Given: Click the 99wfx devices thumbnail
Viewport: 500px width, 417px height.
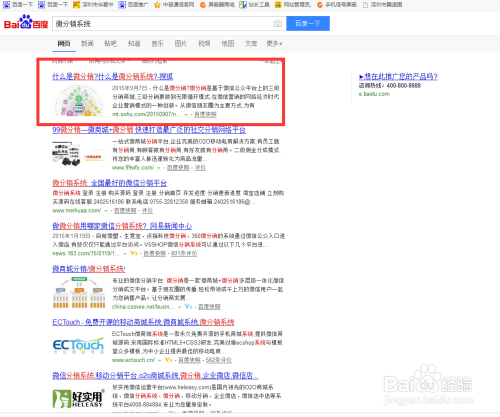Looking at the screenshot, I should [x=79, y=154].
